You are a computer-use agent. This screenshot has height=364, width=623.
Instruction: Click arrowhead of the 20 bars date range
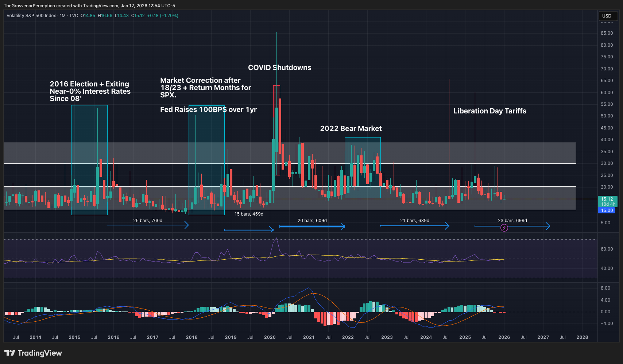343,226
